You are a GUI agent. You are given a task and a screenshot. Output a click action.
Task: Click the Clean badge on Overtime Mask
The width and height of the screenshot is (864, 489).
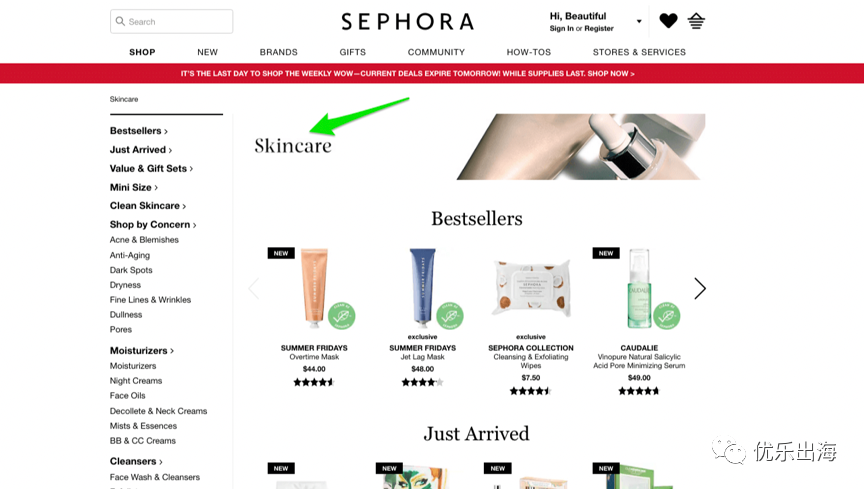342,316
